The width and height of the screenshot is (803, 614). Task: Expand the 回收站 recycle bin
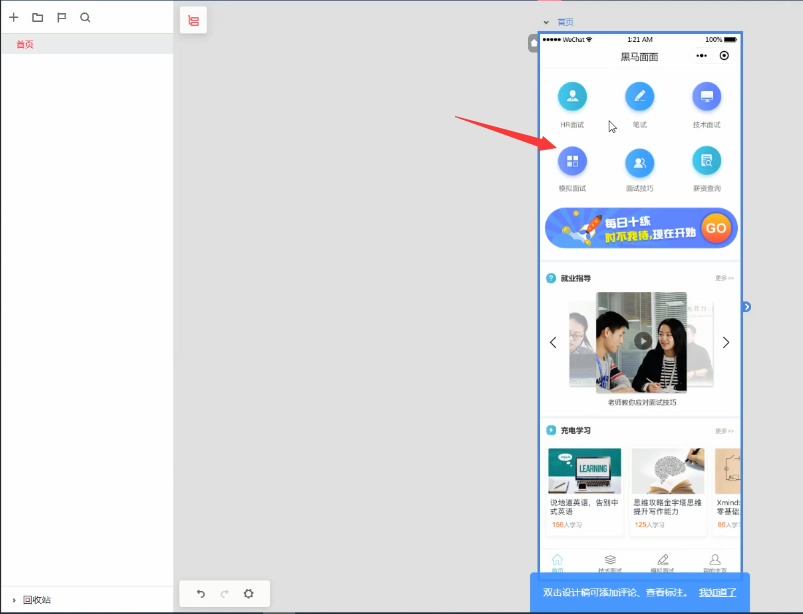pyautogui.click(x=14, y=600)
